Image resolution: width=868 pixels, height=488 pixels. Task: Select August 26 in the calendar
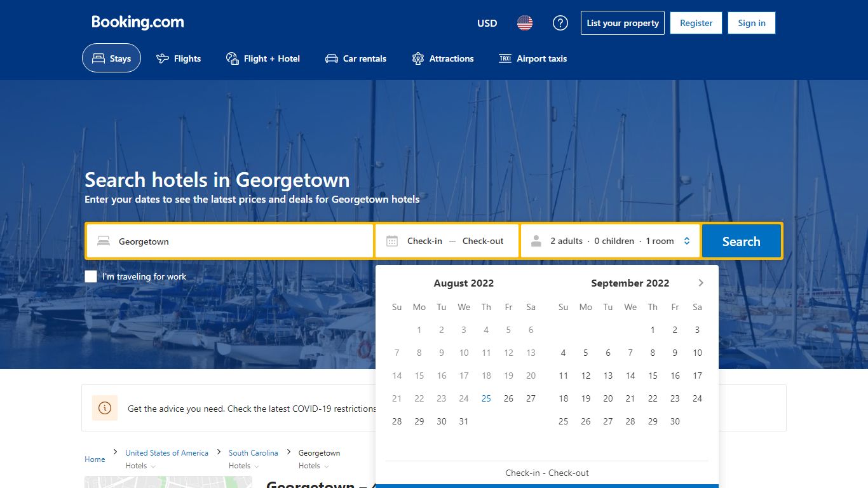pyautogui.click(x=508, y=398)
